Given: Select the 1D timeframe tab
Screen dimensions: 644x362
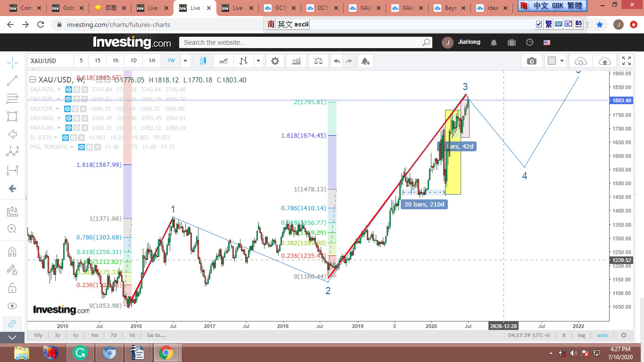Looking at the screenshot, I should coord(133,61).
